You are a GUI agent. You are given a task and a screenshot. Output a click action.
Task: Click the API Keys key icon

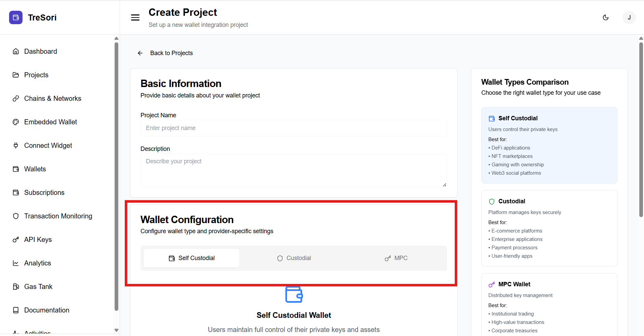16,240
